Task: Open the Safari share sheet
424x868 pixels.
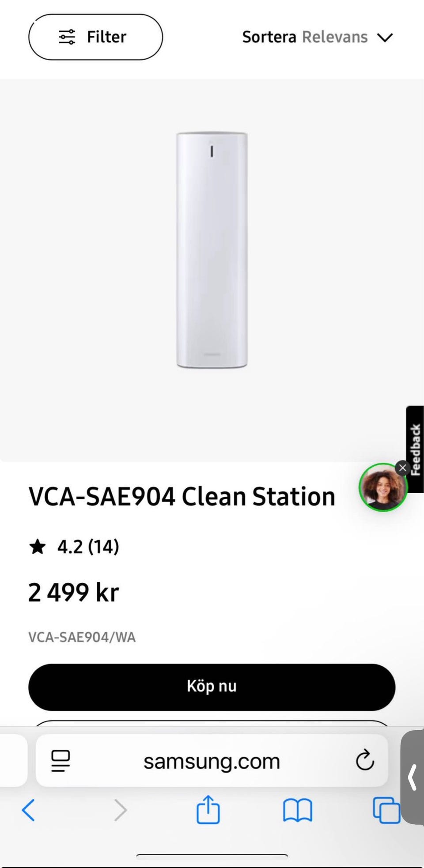Action: pos(208,809)
